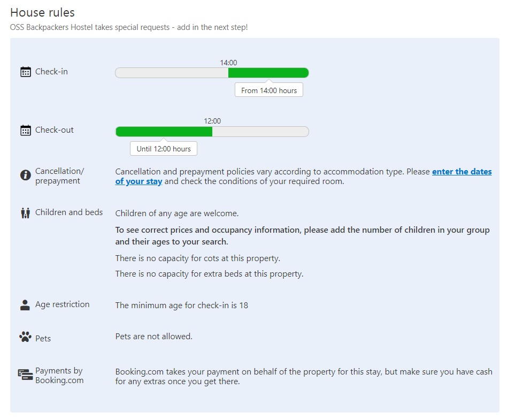
Task: Click the 'Children of any age are welcome' text
Action: pyautogui.click(x=177, y=213)
